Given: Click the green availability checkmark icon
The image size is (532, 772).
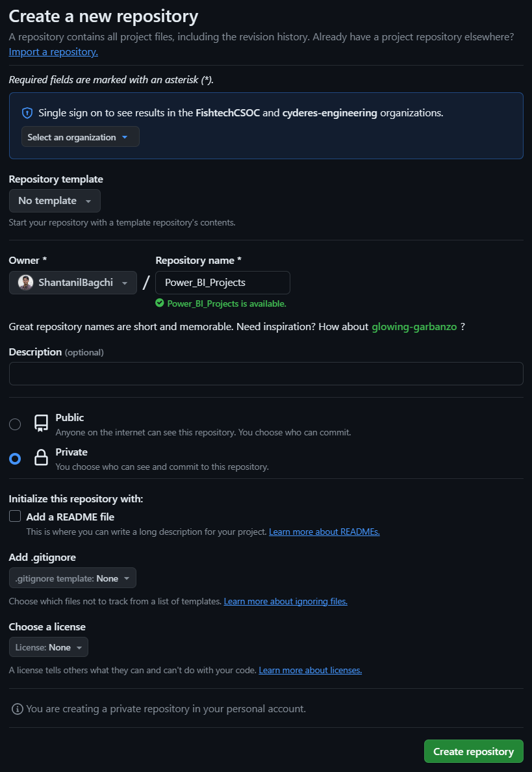Looking at the screenshot, I should point(160,303).
